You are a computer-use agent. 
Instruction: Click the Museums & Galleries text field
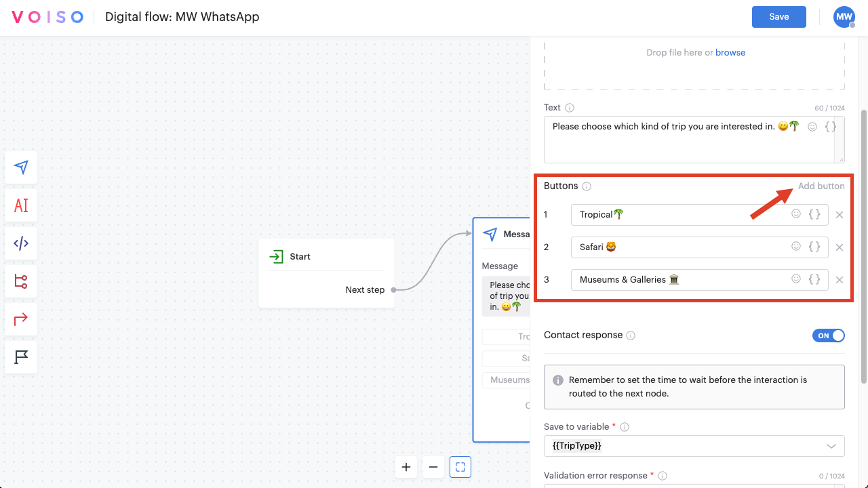click(x=700, y=280)
